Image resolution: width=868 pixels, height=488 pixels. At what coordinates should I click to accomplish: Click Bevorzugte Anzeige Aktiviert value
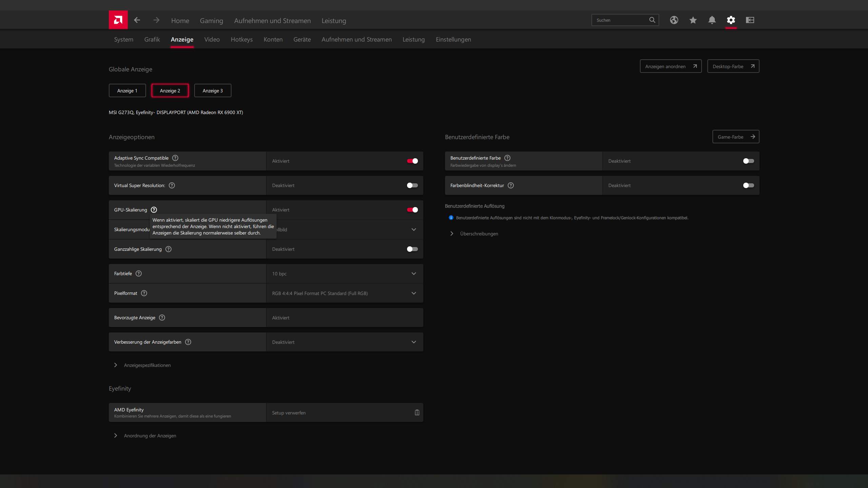(x=281, y=318)
